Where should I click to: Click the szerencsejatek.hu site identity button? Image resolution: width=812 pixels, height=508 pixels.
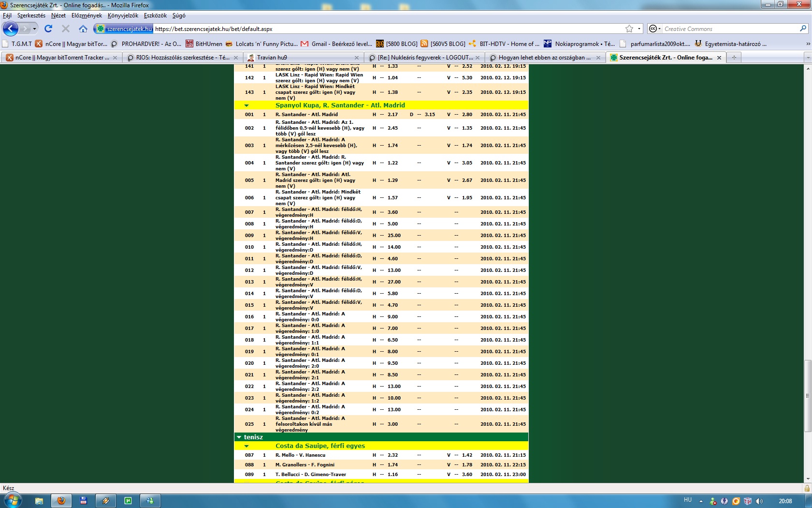pos(124,29)
